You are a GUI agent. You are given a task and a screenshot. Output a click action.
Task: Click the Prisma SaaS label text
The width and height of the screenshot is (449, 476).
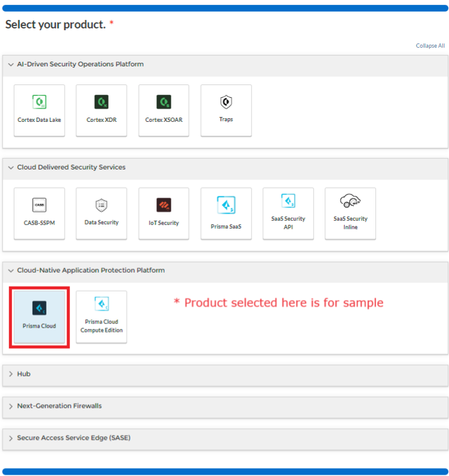point(226,226)
